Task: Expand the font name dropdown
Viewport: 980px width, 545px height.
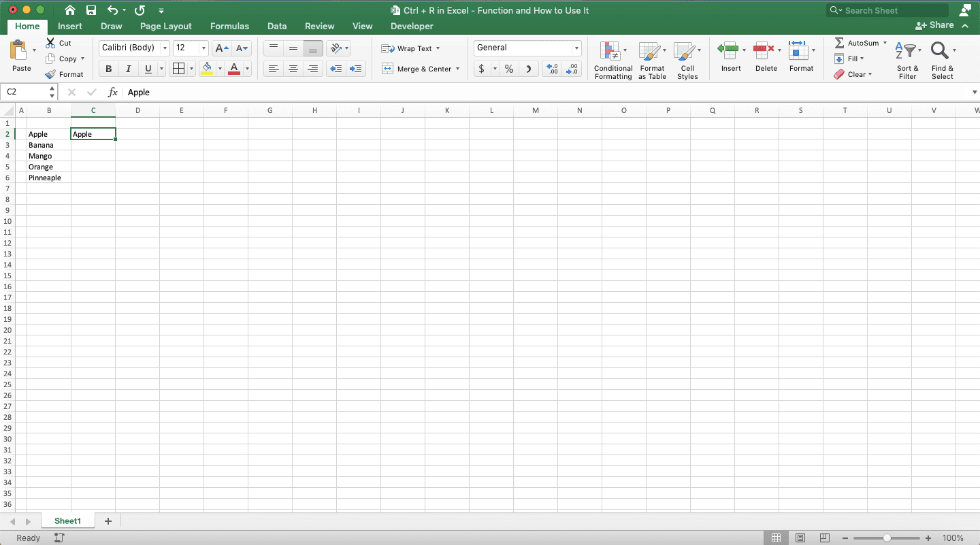Action: tap(165, 48)
